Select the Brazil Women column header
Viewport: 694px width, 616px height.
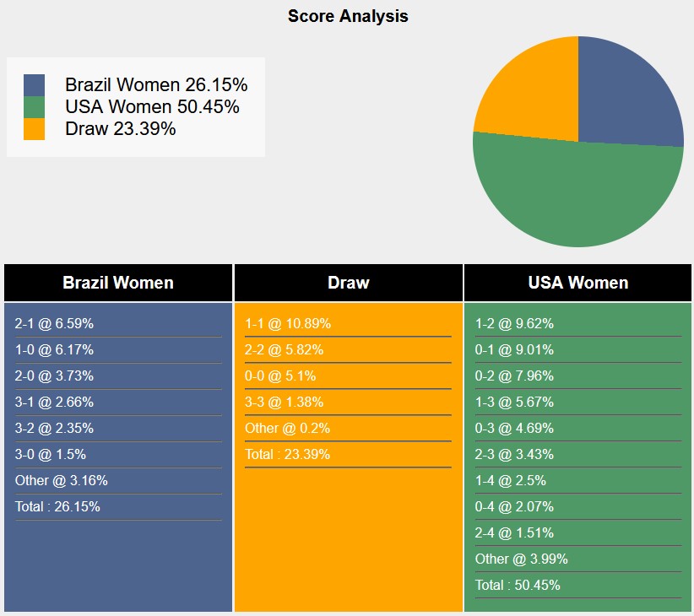[x=118, y=283]
